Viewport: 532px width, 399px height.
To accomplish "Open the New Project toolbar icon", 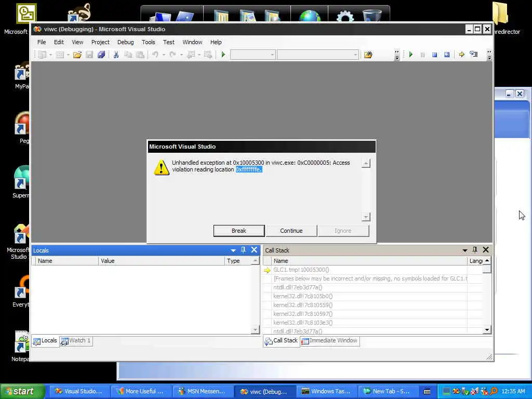I will [x=42, y=55].
